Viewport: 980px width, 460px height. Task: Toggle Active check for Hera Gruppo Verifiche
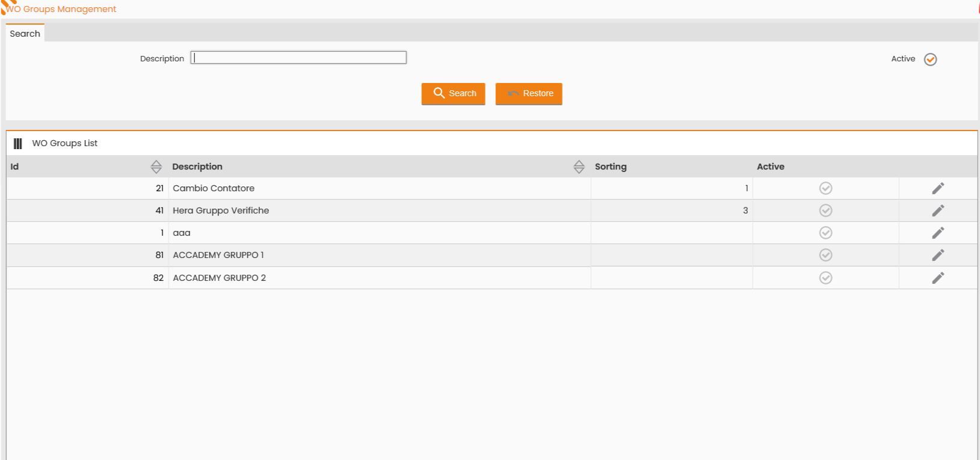(825, 210)
